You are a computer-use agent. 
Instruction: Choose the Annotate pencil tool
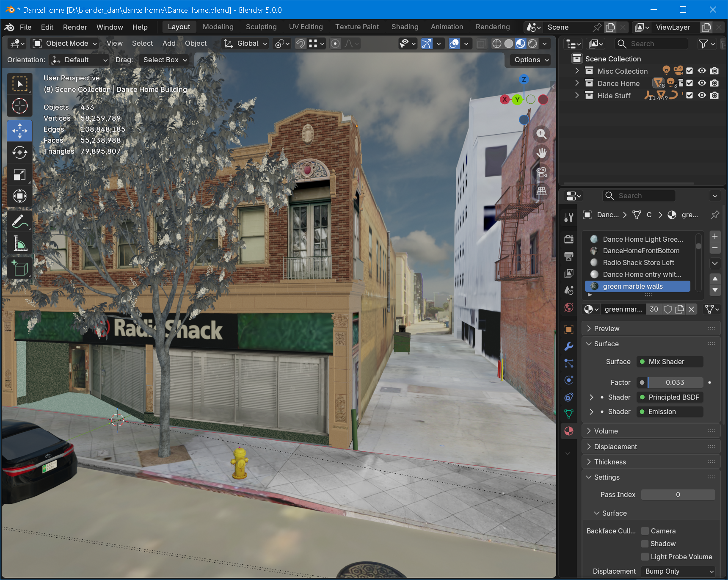coord(19,221)
